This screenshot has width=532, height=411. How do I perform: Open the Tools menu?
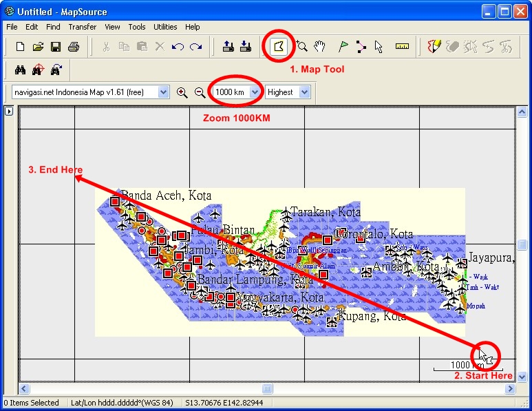137,27
